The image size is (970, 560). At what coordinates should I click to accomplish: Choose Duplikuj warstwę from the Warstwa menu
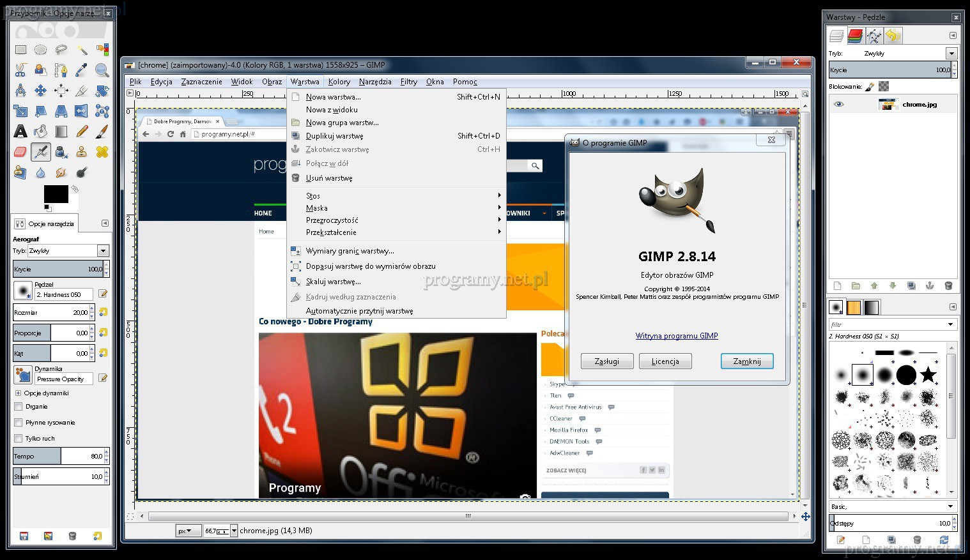[x=334, y=136]
